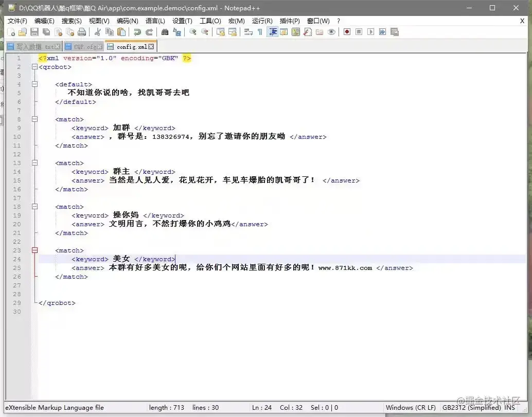Click line number 10 in margin
The image size is (532, 417).
pyautogui.click(x=17, y=137)
